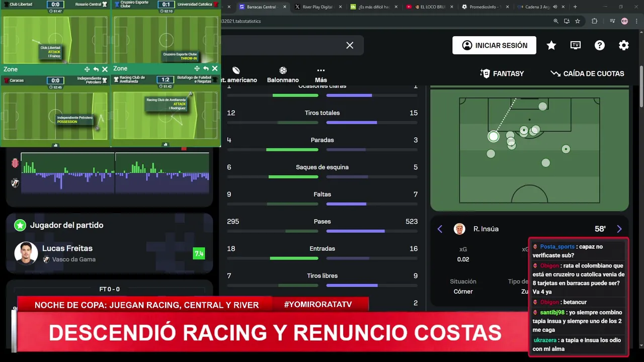Bookmark this page with the star icon

coord(578,21)
